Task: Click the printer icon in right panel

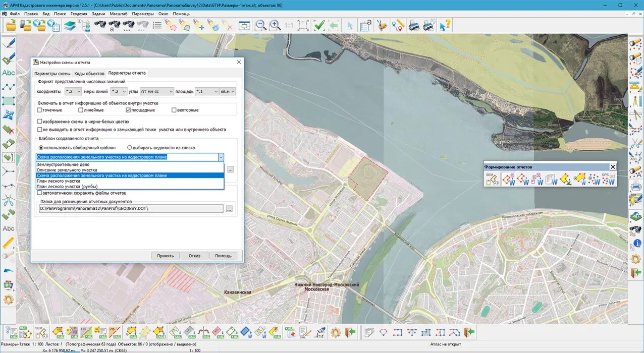Action: point(636,187)
